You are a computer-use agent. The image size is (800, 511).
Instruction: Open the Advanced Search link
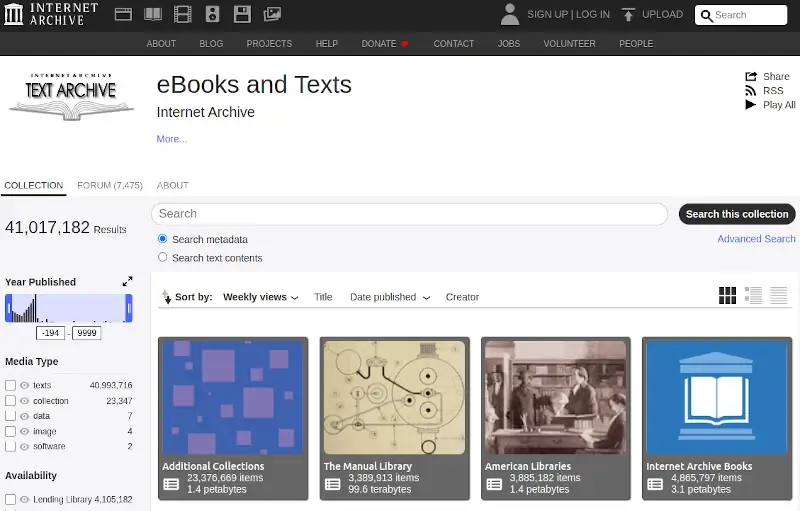coord(756,239)
